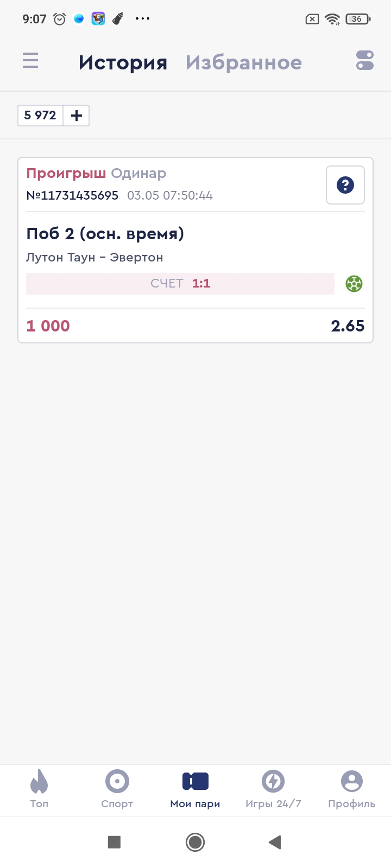
Task: Open bet help question mark icon
Action: (345, 185)
